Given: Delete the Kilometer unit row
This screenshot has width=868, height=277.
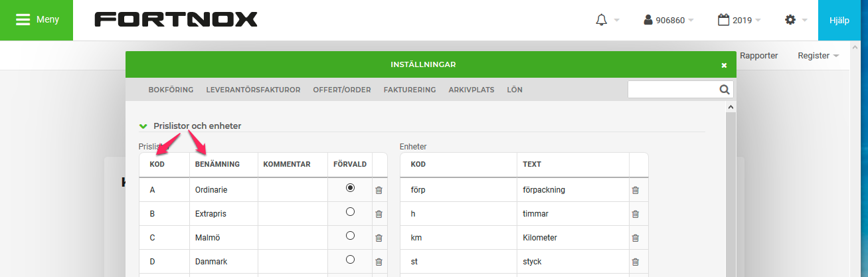Looking at the screenshot, I should (x=635, y=238).
